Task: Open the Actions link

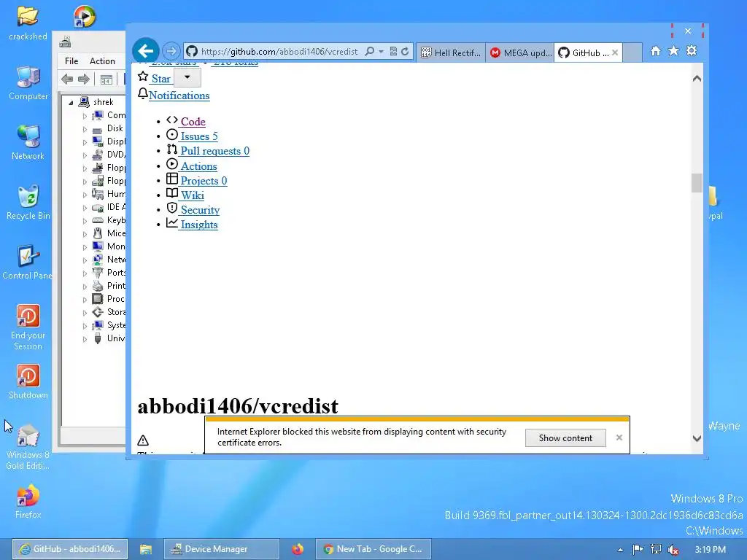Action: click(x=198, y=166)
